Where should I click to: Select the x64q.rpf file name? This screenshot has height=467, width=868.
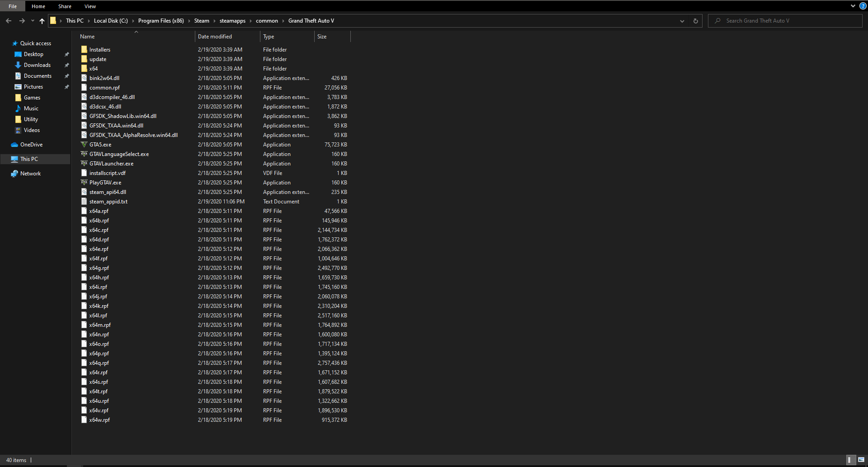(x=99, y=363)
